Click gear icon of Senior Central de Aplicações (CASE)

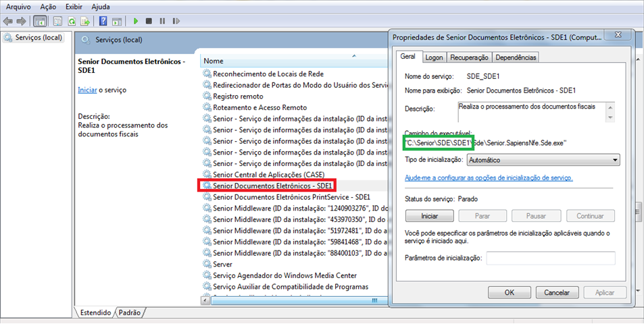tap(207, 175)
